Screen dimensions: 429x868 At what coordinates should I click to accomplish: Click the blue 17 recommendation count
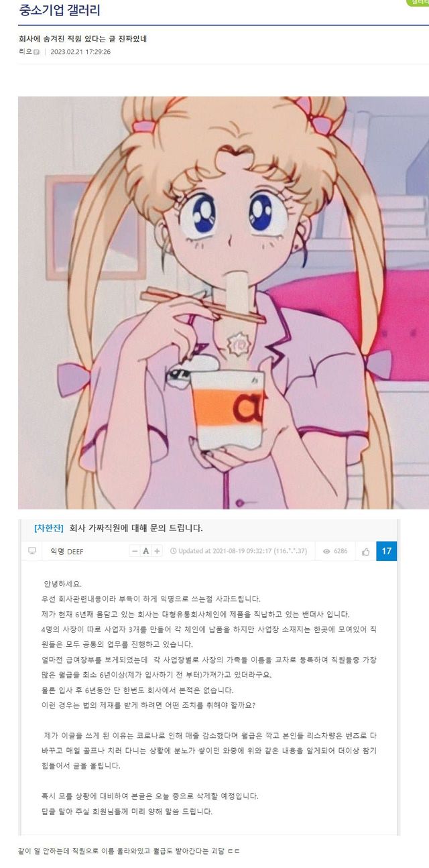[x=386, y=551]
